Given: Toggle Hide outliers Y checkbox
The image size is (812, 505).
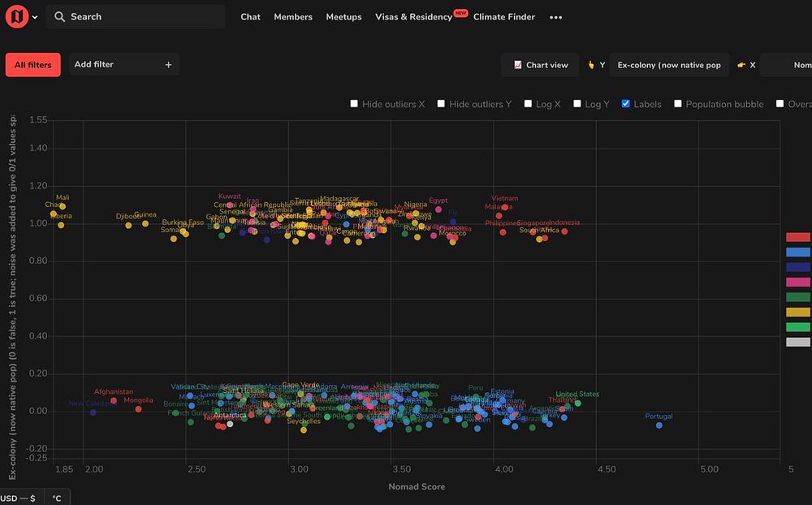Looking at the screenshot, I should (441, 104).
